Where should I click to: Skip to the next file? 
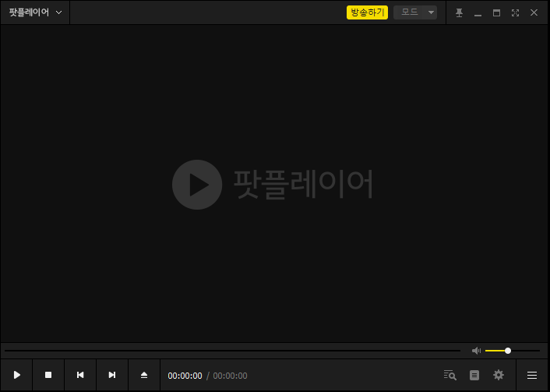point(112,375)
